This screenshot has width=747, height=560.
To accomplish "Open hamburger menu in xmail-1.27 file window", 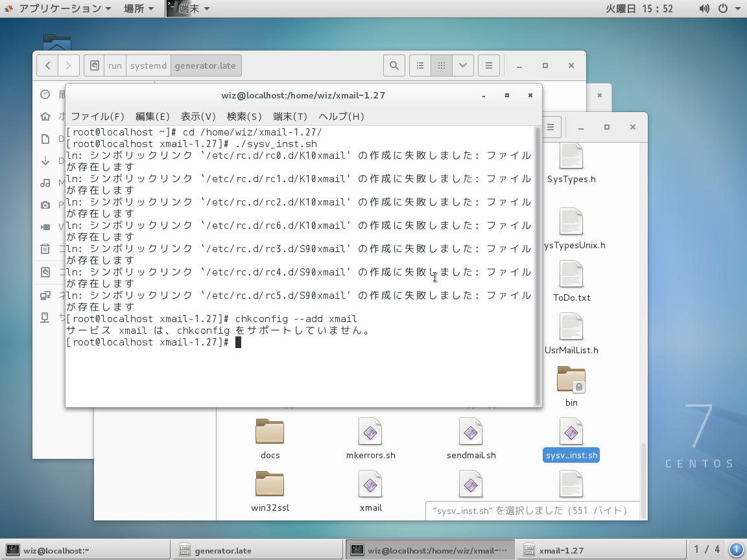I will 551,127.
